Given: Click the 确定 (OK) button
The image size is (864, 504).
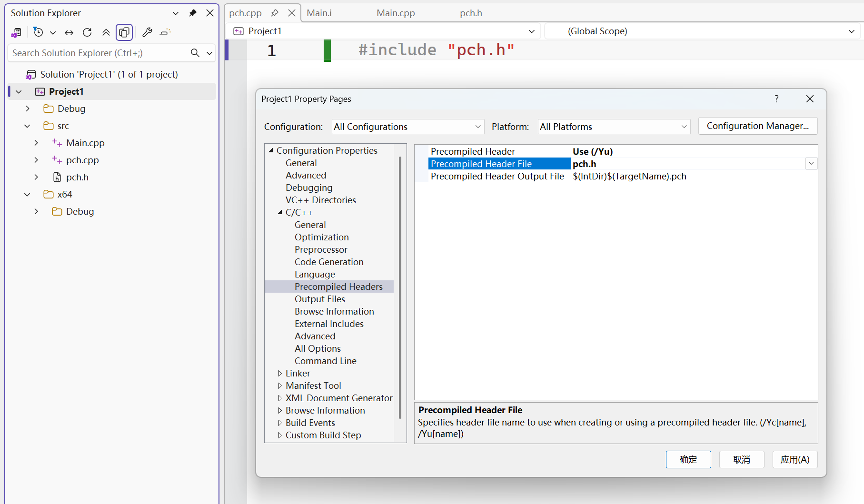Looking at the screenshot, I should (688, 460).
